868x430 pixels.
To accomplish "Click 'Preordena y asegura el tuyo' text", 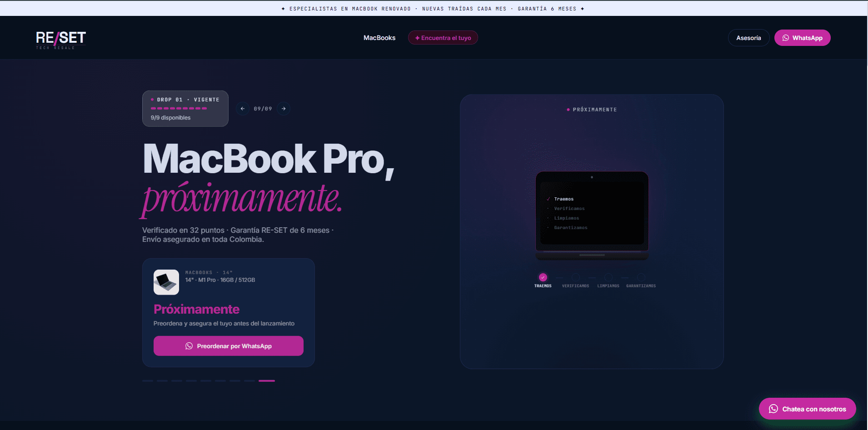I will click(x=224, y=324).
